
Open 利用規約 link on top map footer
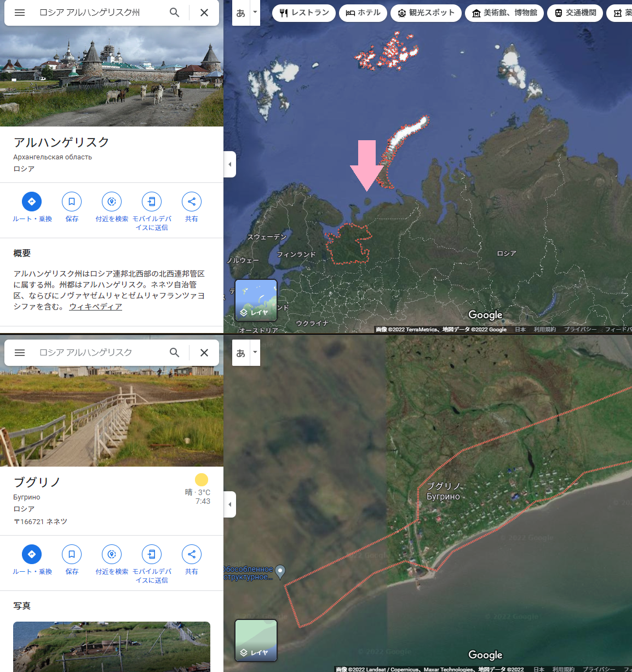coord(545,330)
